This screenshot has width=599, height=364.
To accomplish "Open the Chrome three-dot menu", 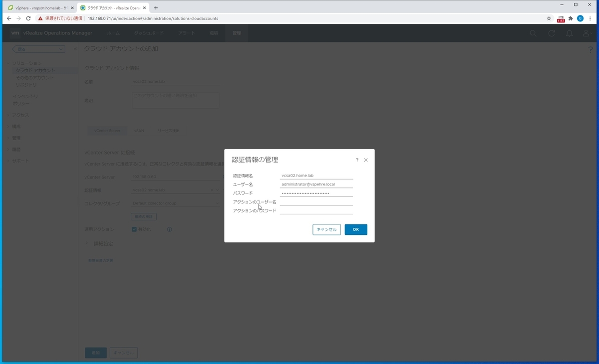I will point(590,18).
